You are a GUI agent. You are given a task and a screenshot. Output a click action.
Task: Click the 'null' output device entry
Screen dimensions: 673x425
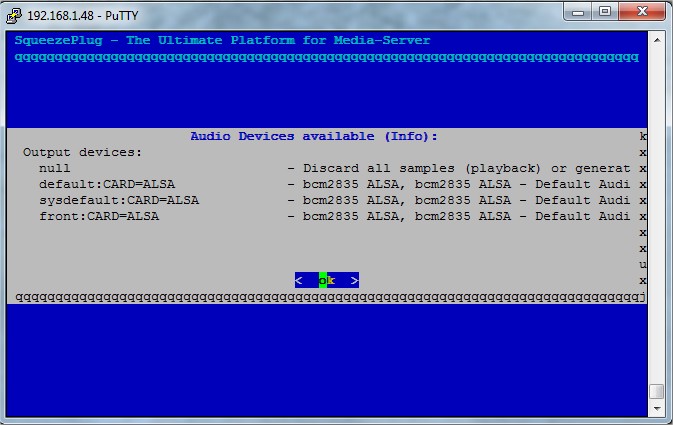coord(55,168)
